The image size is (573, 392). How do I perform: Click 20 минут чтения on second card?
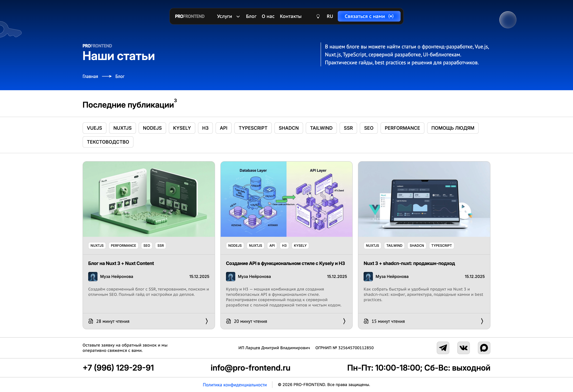pos(250,321)
